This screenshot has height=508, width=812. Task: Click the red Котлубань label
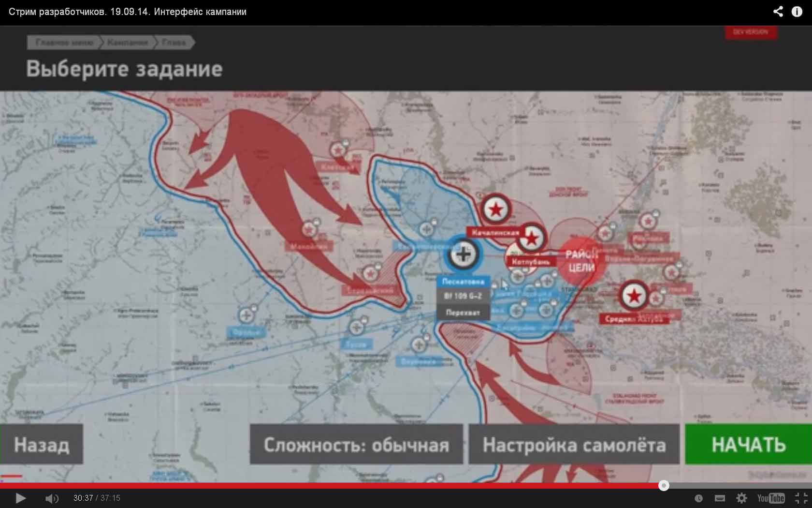(531, 262)
